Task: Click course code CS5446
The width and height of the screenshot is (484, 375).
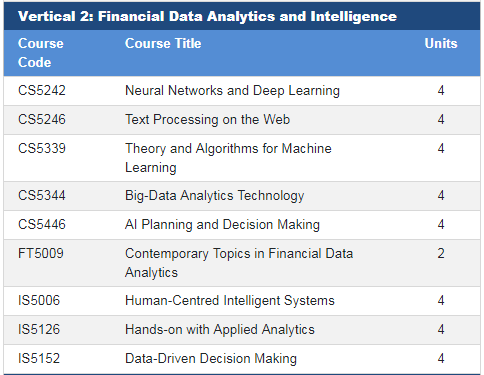Action: [42, 224]
